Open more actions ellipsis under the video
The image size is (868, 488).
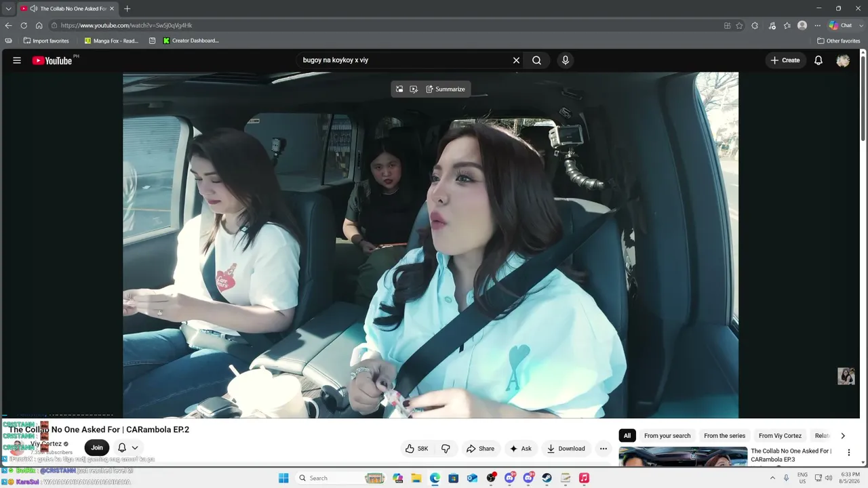coord(604,449)
